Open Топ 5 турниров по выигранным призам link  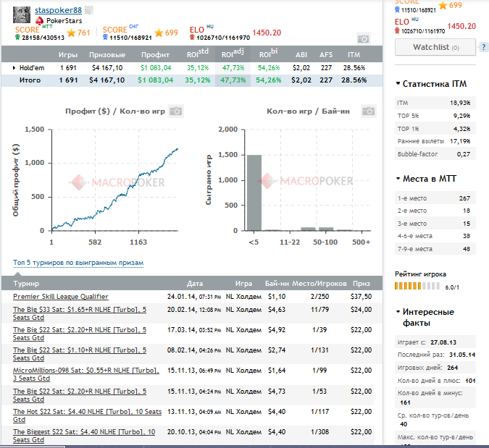pyautogui.click(x=78, y=263)
